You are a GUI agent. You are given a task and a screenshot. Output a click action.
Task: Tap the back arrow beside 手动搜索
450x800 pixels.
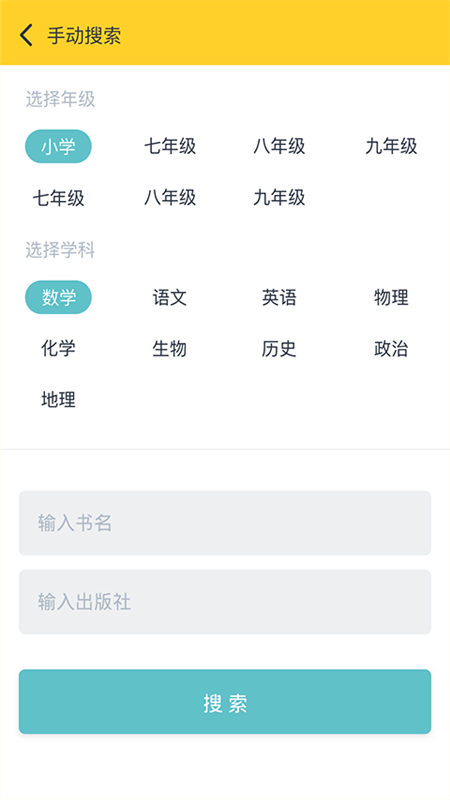pyautogui.click(x=27, y=35)
